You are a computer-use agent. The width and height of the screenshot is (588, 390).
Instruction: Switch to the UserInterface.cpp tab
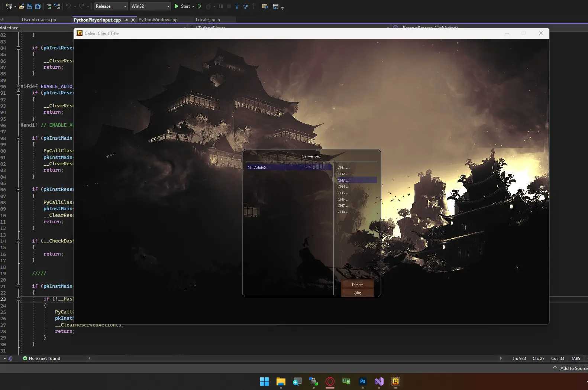(39, 20)
